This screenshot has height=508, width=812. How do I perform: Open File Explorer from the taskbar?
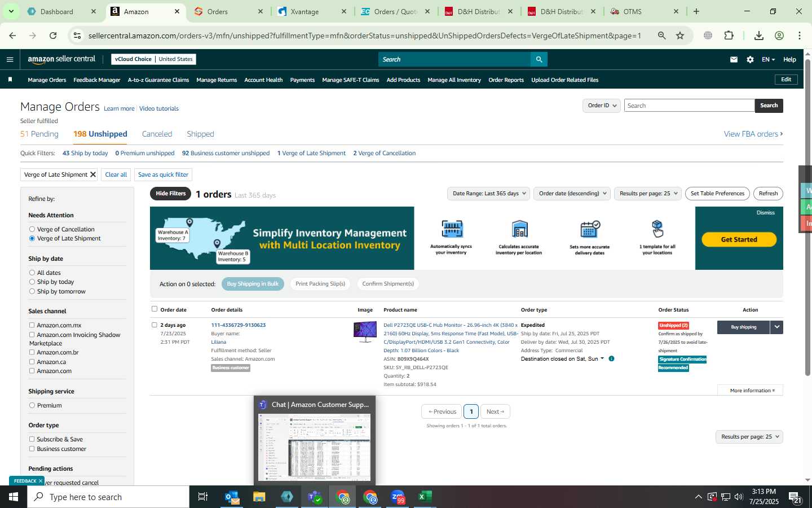pyautogui.click(x=259, y=497)
